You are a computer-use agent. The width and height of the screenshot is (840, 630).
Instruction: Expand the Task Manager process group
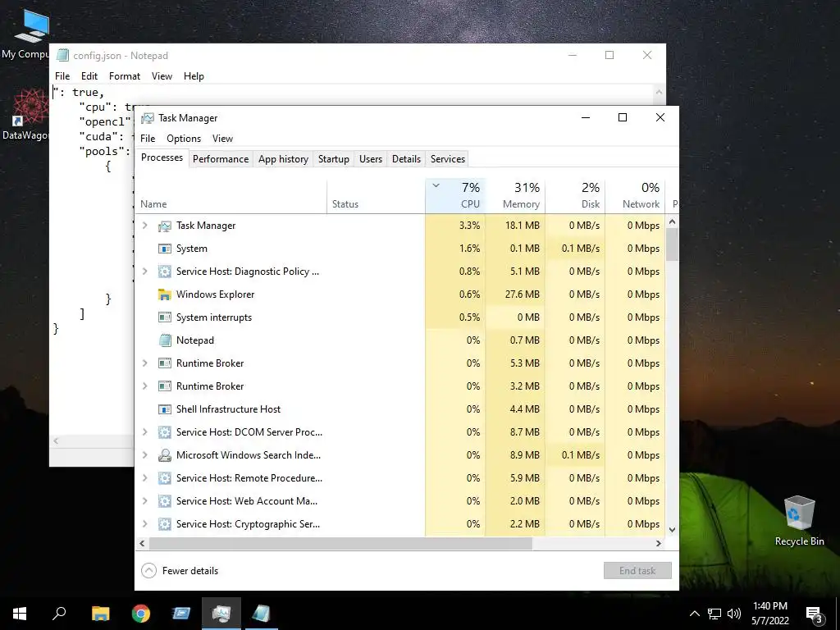point(144,226)
